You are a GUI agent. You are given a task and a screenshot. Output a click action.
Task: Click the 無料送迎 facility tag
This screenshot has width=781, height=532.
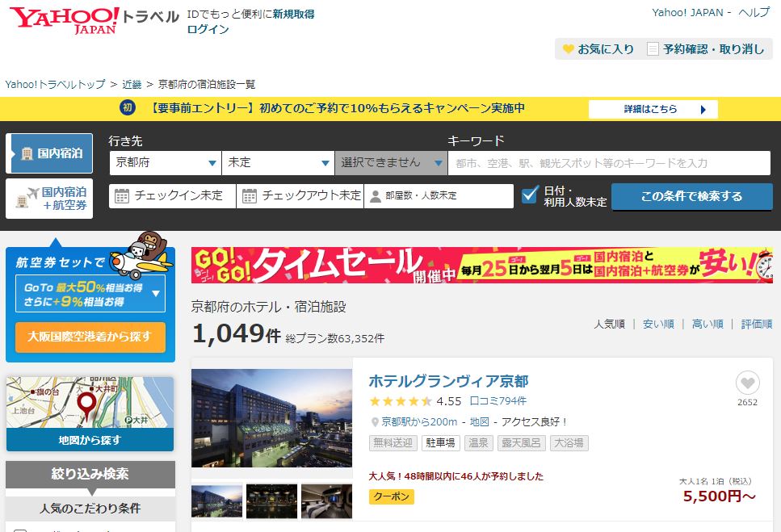393,443
